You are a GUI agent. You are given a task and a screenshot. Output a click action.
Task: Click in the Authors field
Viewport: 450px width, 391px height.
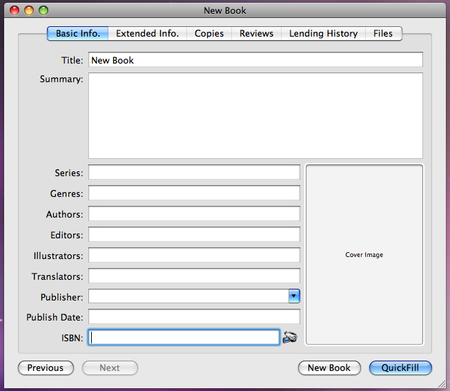[x=194, y=214]
